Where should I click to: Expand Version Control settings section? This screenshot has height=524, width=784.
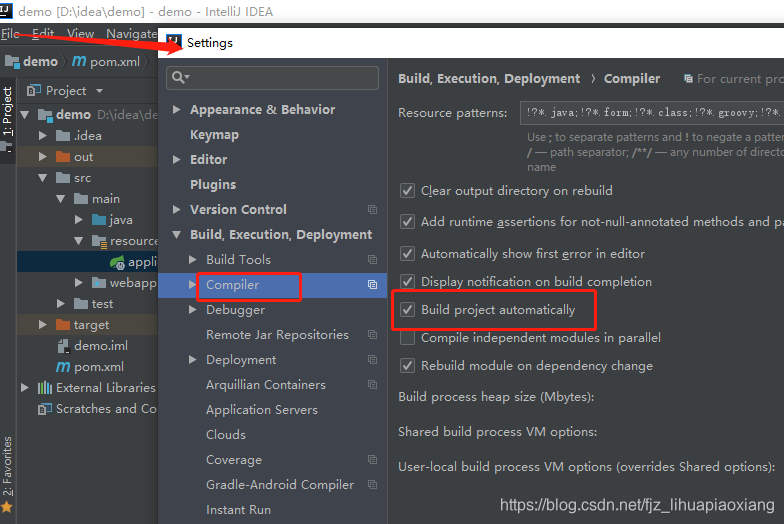(x=176, y=210)
